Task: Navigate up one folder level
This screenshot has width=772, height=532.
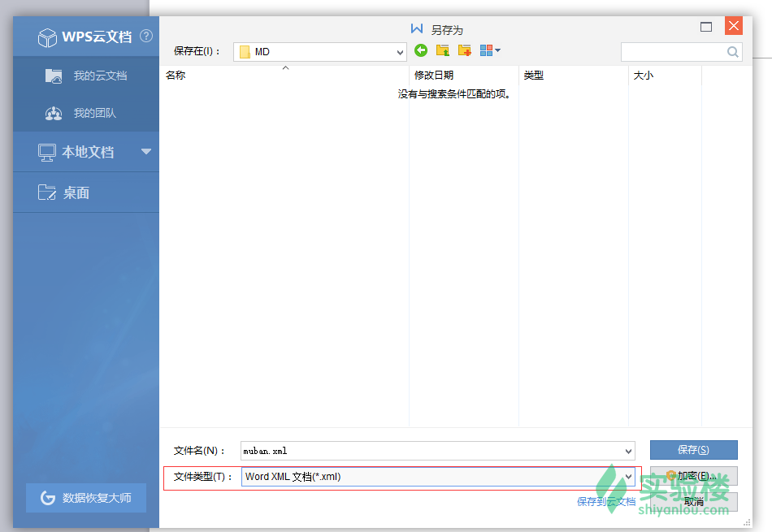Action: (x=442, y=50)
